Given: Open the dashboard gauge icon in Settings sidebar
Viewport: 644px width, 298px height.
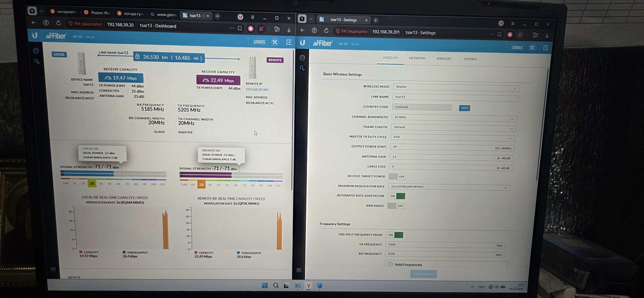Looking at the screenshot, I should click(x=302, y=58).
